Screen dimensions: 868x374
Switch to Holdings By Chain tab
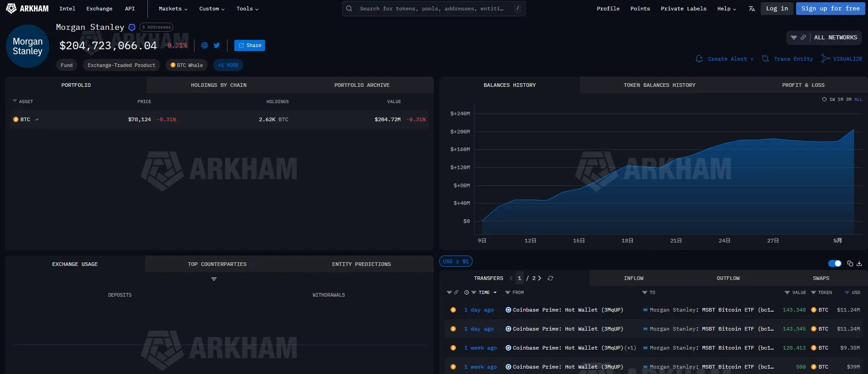(218, 85)
